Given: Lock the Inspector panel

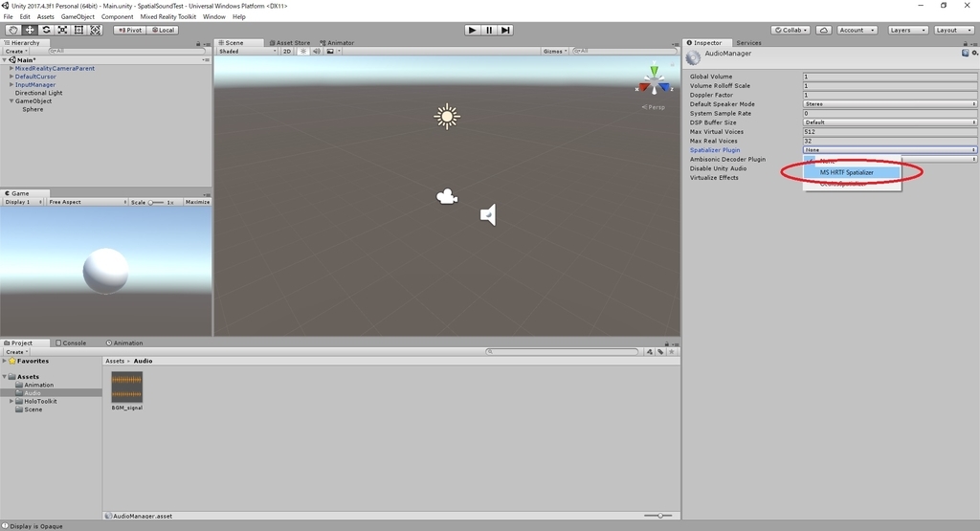Looking at the screenshot, I should coord(965,43).
